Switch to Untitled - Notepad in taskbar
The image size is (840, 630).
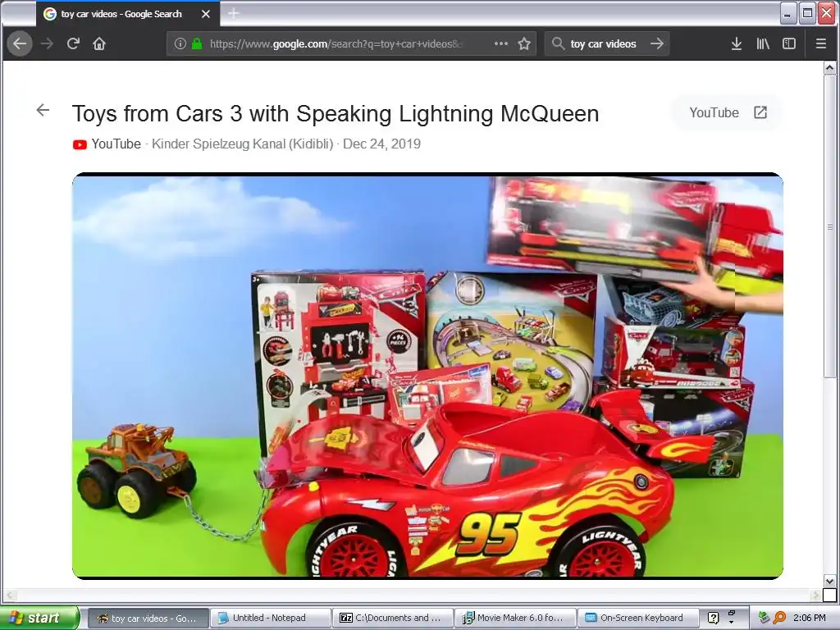270,619
